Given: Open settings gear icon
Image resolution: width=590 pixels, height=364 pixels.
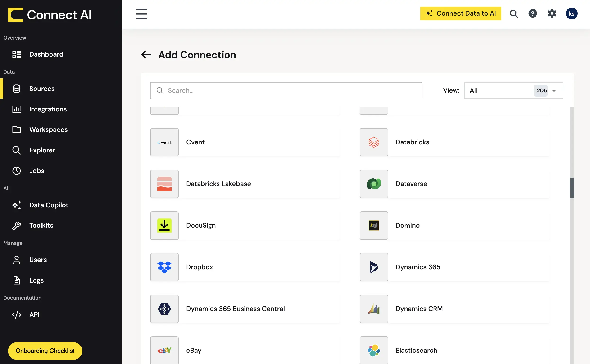Looking at the screenshot, I should [552, 13].
